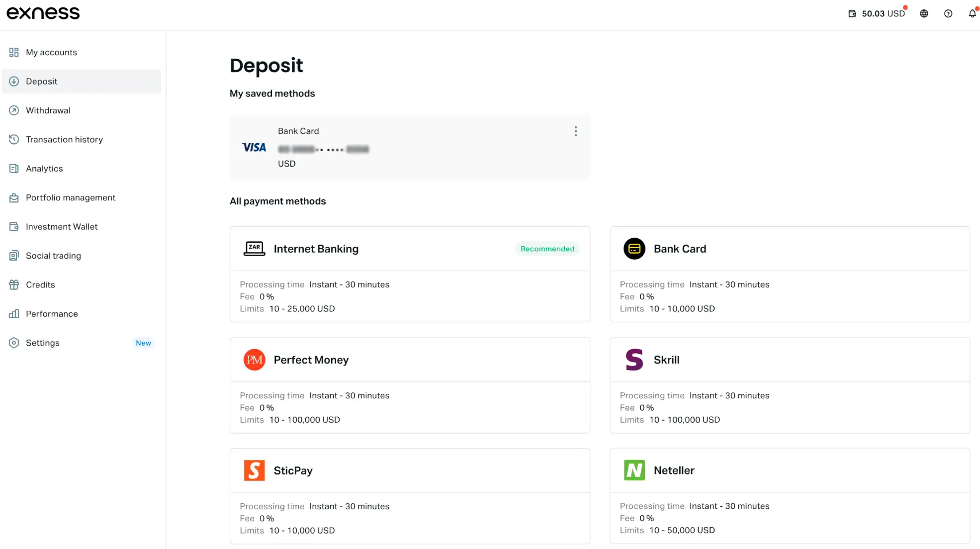Click the globe language icon
Viewport: 980px width, 549px height.
924,13
